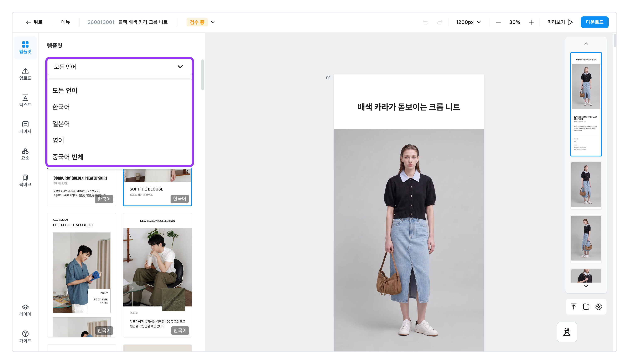
Task: Select the second page thumbnail
Action: point(586,185)
